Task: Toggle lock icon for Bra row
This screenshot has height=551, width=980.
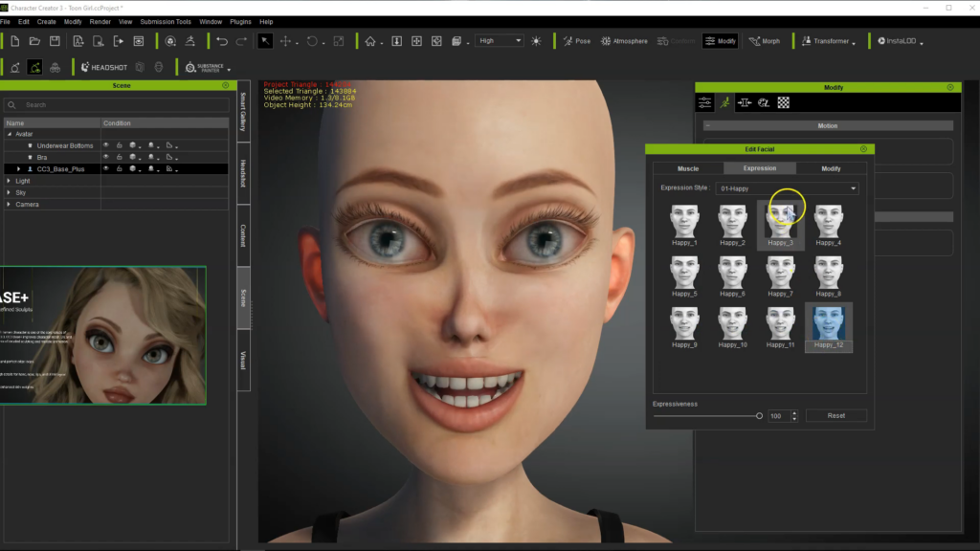Action: [120, 158]
